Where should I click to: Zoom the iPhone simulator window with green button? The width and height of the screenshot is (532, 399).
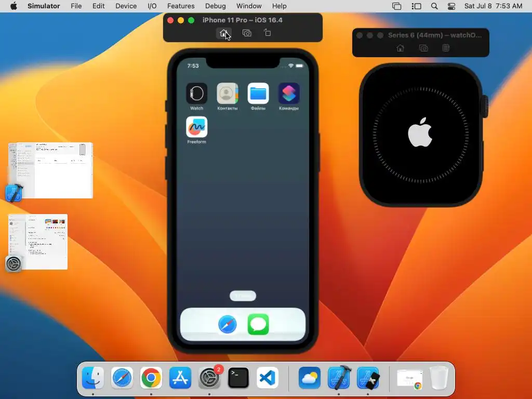coord(191,20)
